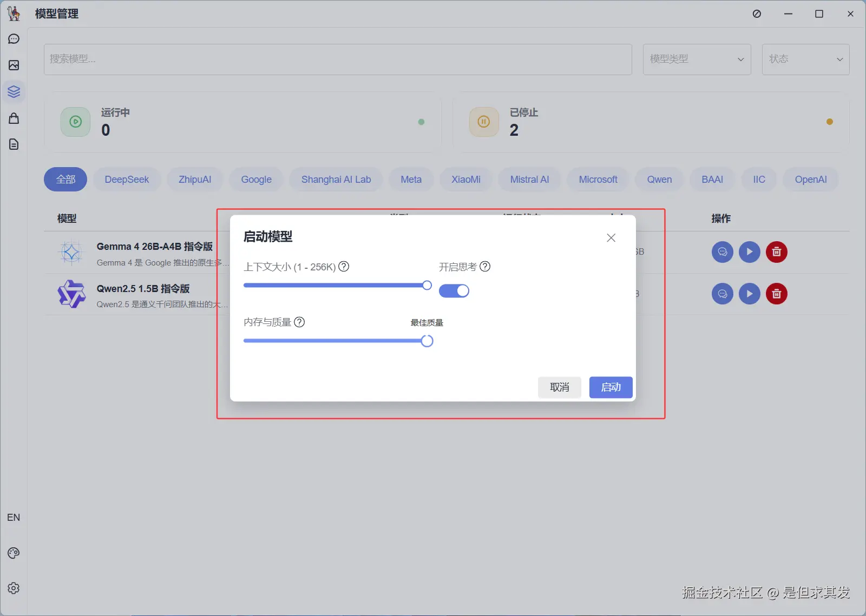The image size is (866, 616).
Task: Open the model marketplace shopping bag icon
Action: (x=14, y=118)
